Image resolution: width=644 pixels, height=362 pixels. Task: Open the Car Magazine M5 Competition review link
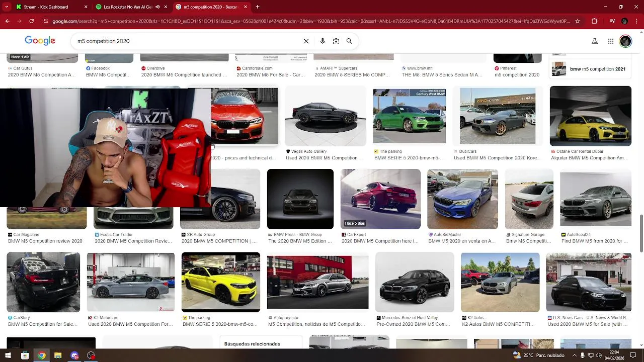[45, 241]
